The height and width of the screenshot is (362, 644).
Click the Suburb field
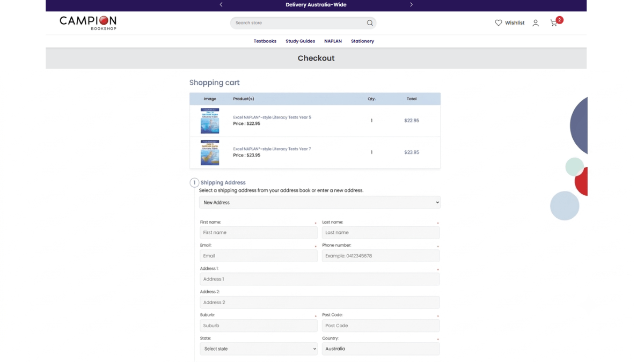click(x=259, y=326)
